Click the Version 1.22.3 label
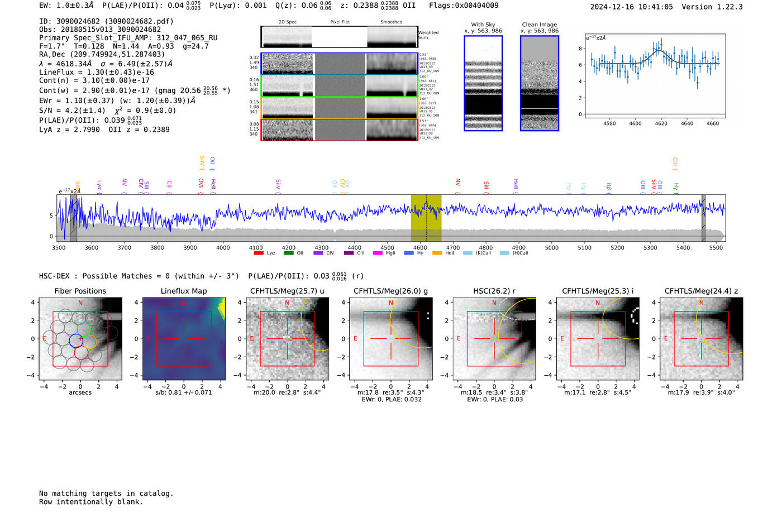Viewport: 782px width, 532px height. click(x=712, y=7)
